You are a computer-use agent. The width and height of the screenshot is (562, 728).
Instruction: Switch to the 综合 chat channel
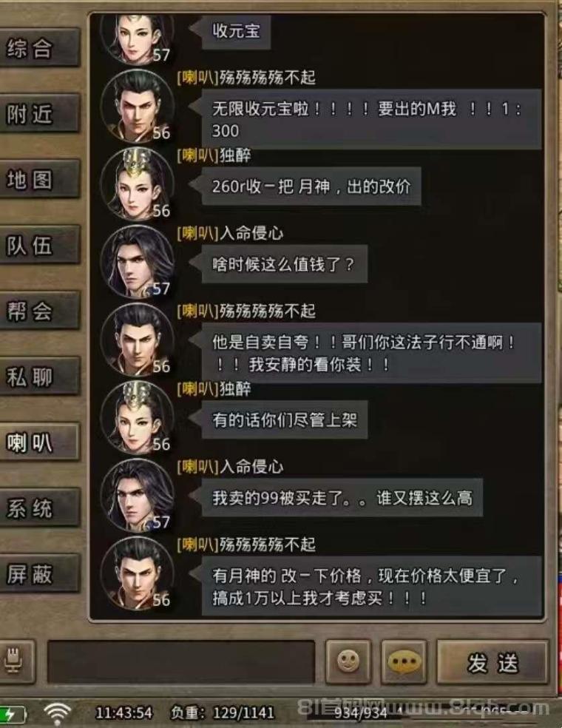[39, 48]
